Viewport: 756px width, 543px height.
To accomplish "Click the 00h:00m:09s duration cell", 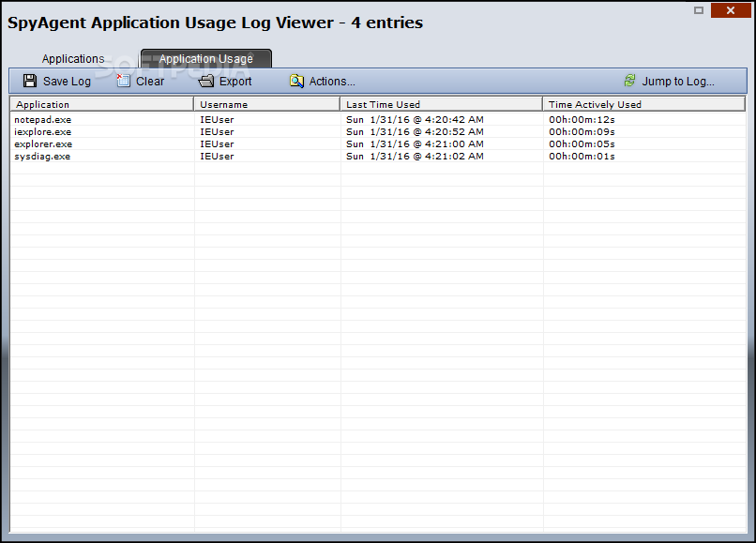I will [582, 131].
